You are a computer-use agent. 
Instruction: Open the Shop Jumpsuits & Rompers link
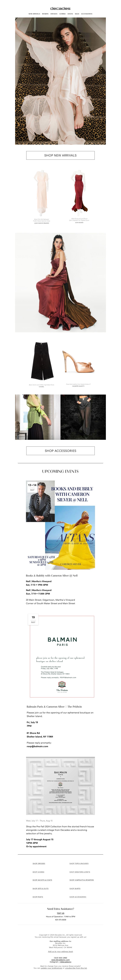81,880
